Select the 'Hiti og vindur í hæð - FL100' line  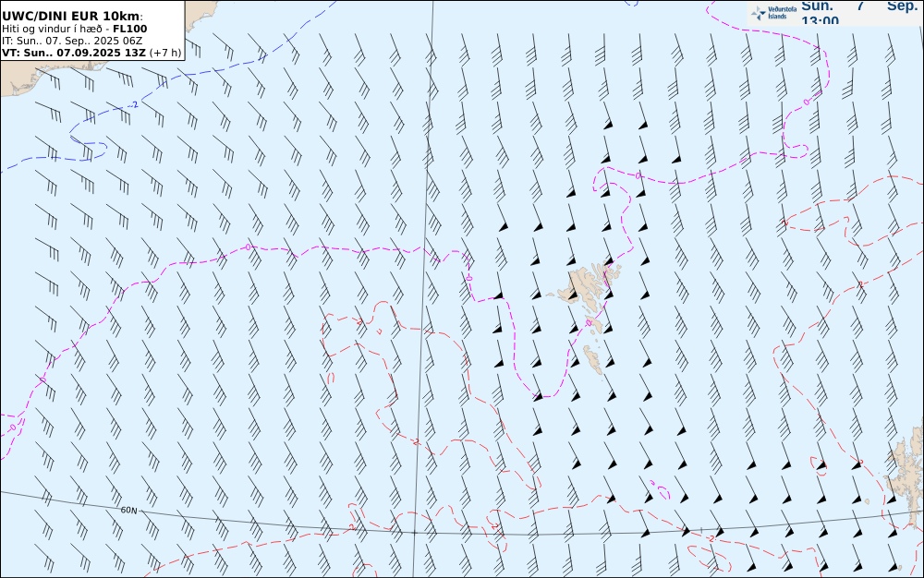pos(74,29)
